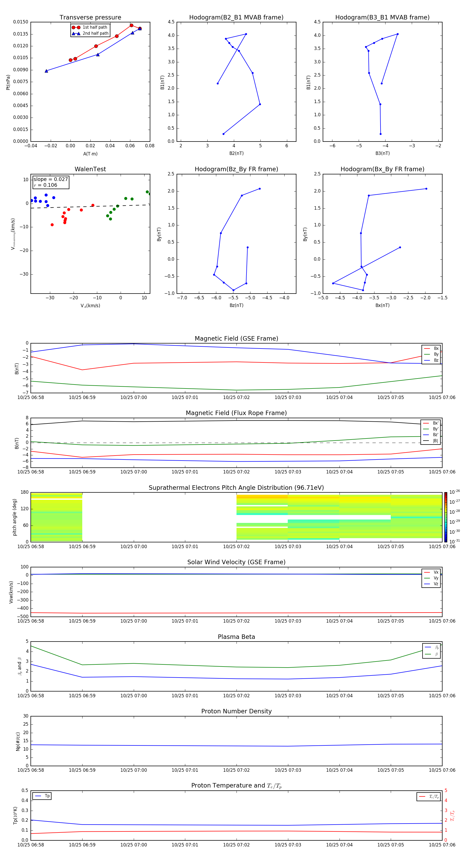473x868 pixels.
Task: Click the 'Hodogram(B3_B1 MVAB frame)' title
Action: pyautogui.click(x=382, y=18)
